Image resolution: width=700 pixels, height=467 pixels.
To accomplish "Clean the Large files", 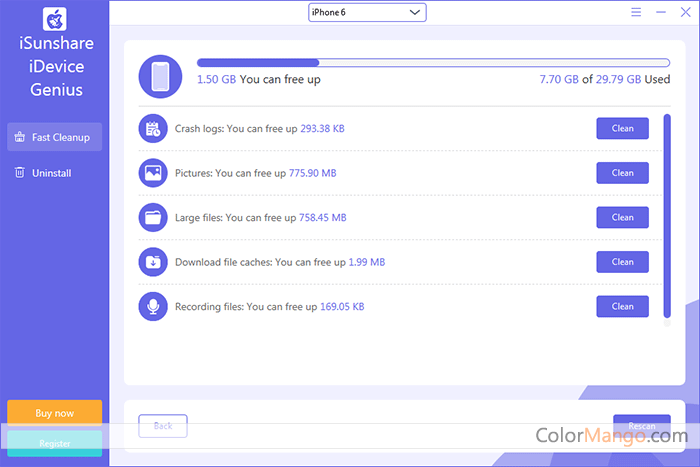I will point(622,217).
